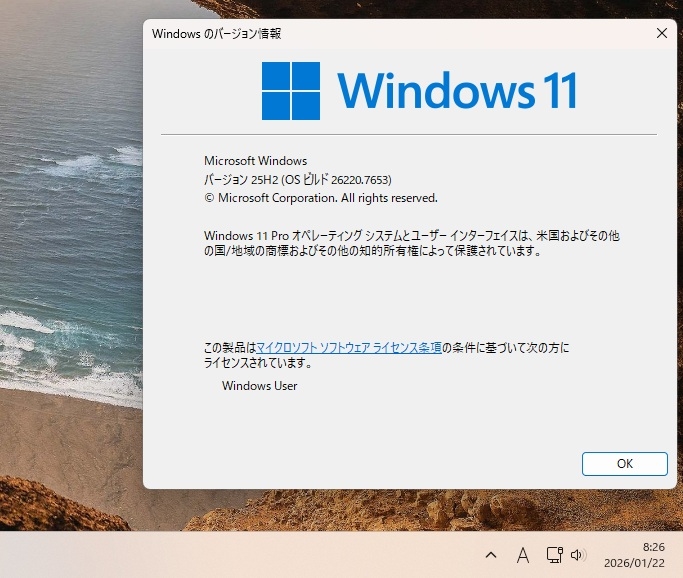Click the '© Microsoft Corporation. All rights reserved.' text
This screenshot has width=683, height=578.
click(x=321, y=198)
